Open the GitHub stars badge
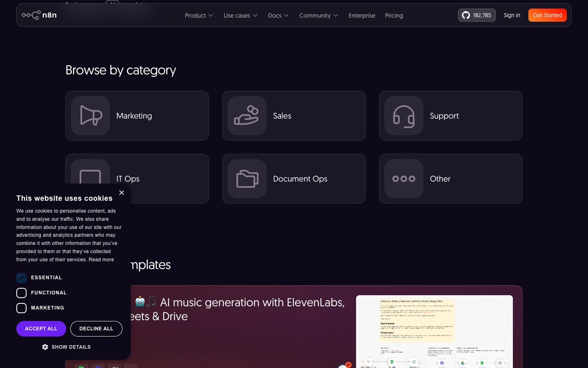The image size is (588, 368). tap(477, 15)
